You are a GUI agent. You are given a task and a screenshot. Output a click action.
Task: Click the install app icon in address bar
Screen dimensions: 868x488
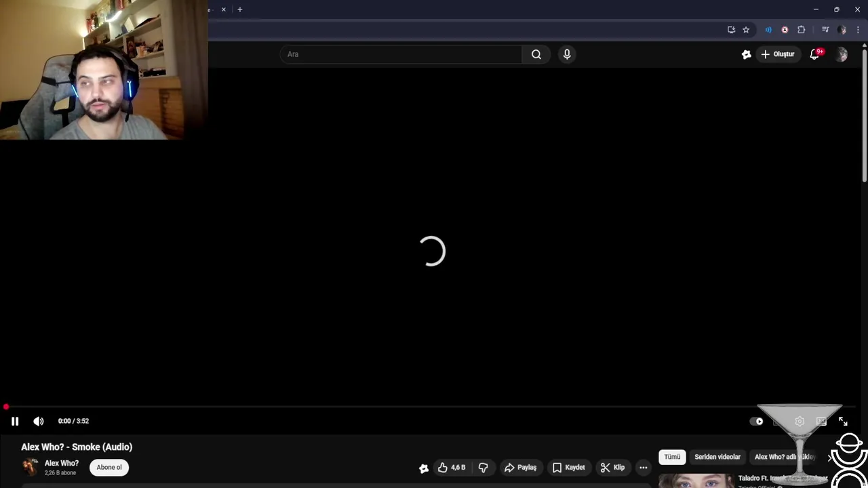[731, 30]
